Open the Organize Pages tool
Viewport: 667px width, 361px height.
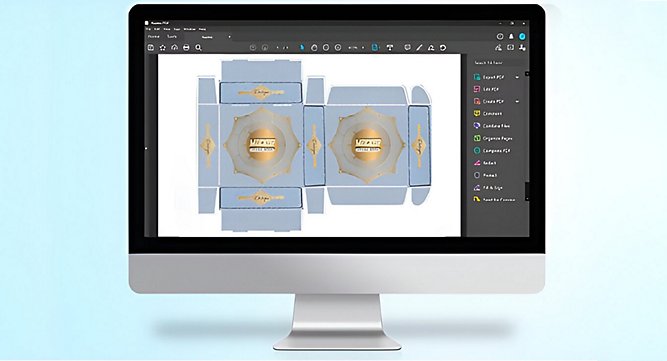point(493,138)
